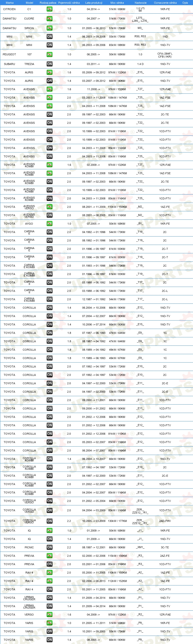Click the diesel ON icon for SUBARU TREZIA
Screen dimensions: 193x644
(x=49, y=64)
